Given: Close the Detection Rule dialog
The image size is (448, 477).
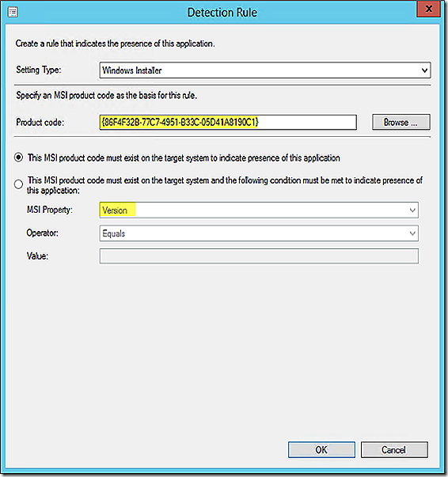Looking at the screenshot, I should (428, 9).
